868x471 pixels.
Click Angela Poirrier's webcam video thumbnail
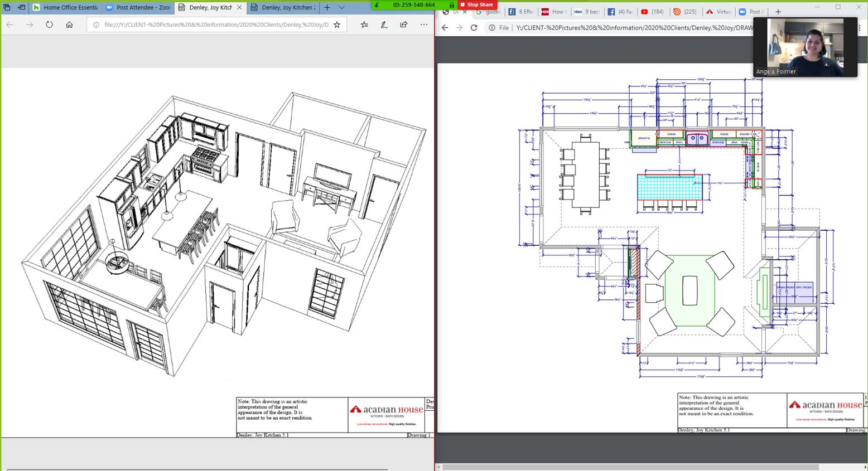805,47
